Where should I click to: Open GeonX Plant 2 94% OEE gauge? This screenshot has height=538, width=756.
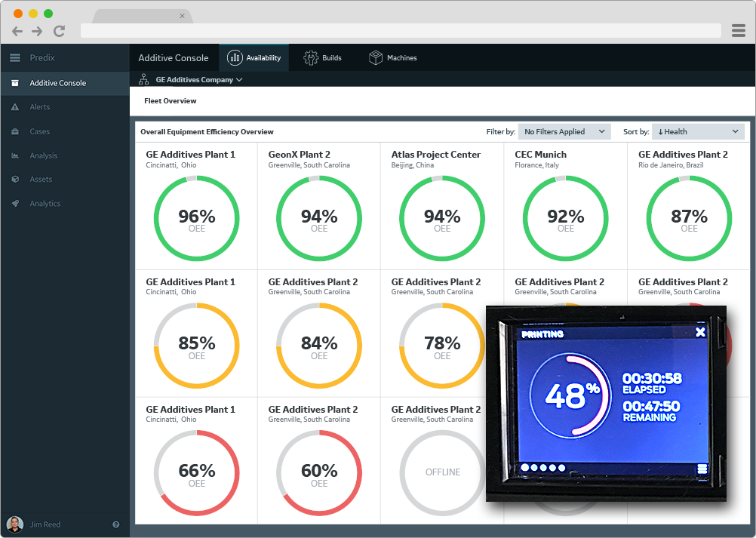point(319,218)
